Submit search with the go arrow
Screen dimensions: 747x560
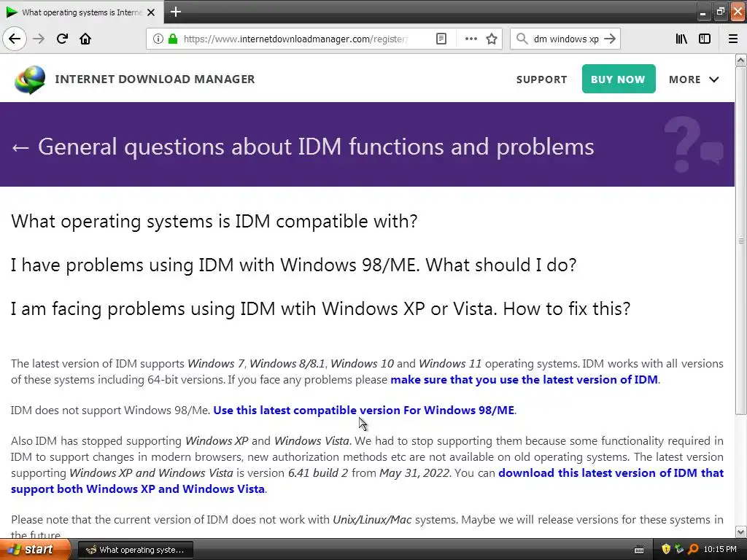(x=610, y=39)
